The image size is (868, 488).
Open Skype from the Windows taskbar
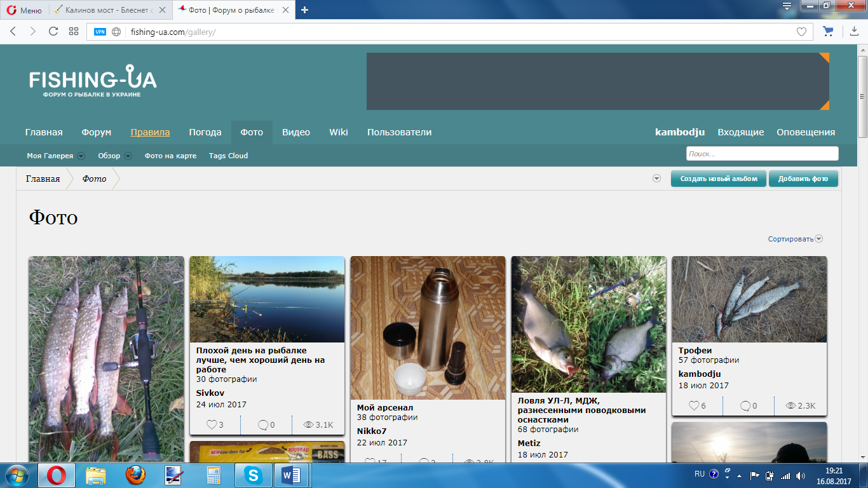(x=254, y=475)
